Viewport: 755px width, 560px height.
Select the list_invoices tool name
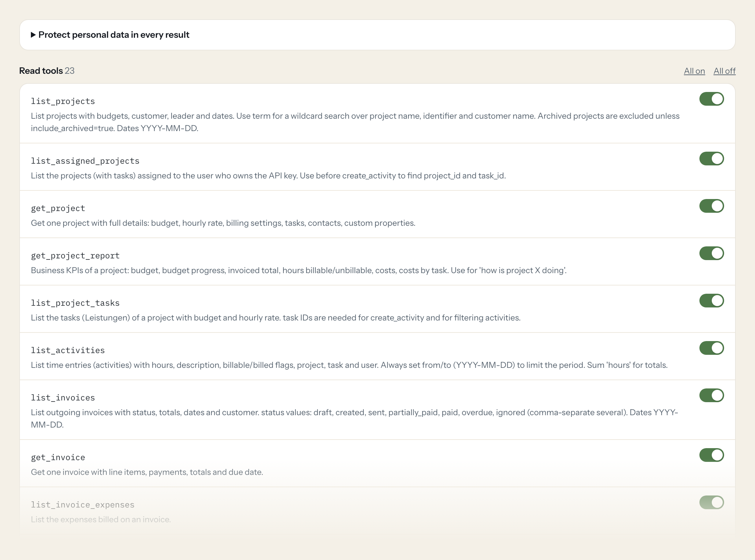63,398
